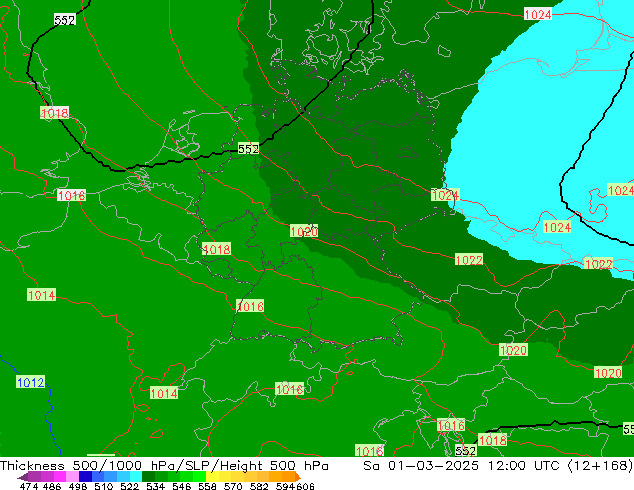634x490 pixels.
Task: Click the '552' height label in the top-left corner
Action: [65, 20]
